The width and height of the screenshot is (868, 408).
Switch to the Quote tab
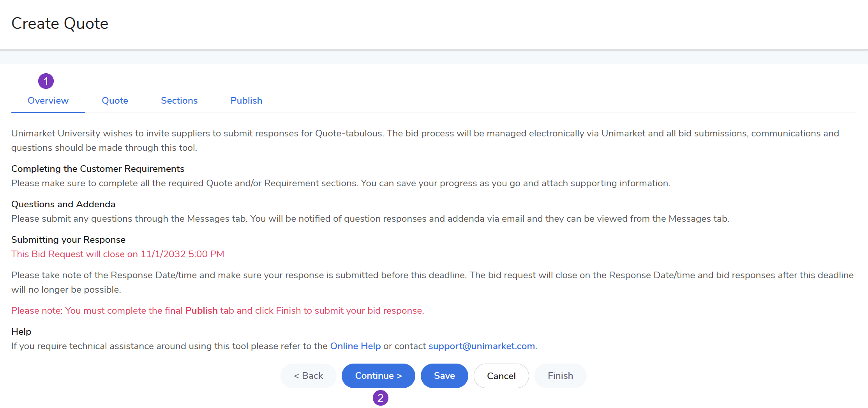115,101
